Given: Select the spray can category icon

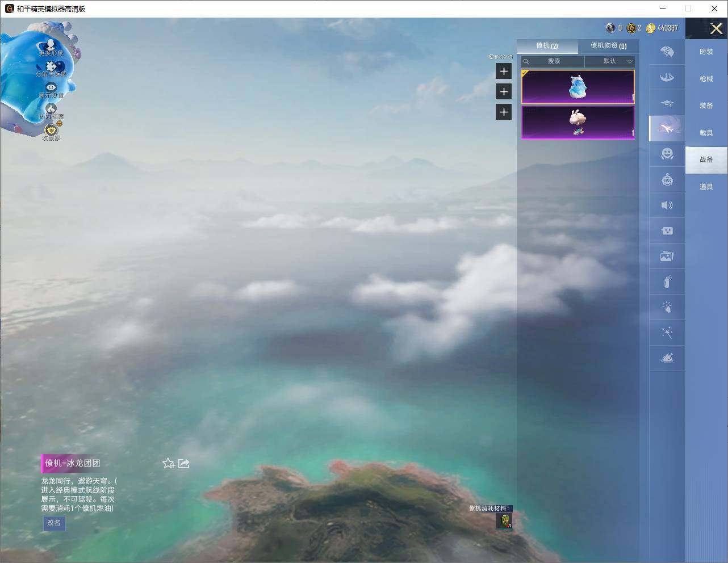Looking at the screenshot, I should click(x=667, y=281).
